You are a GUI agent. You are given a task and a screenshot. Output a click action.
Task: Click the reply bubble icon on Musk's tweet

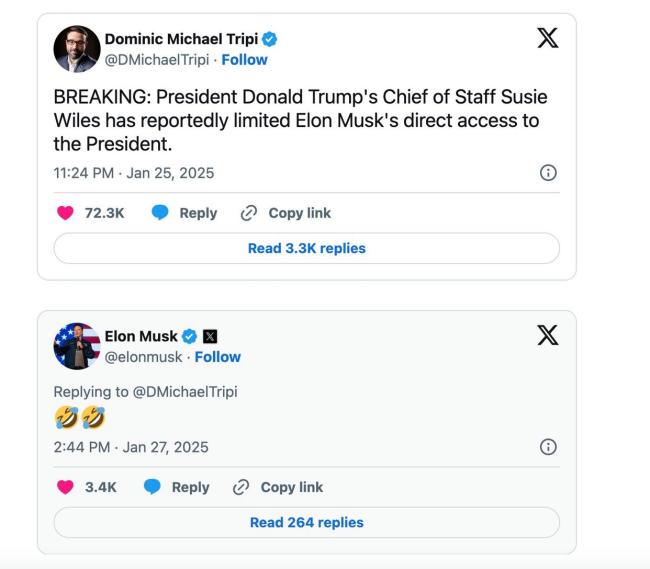(x=152, y=487)
